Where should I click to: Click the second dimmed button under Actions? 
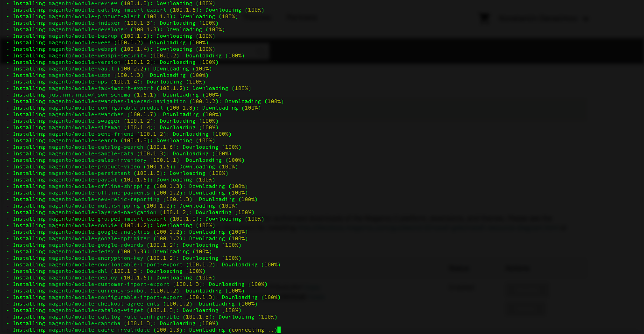pos(526,309)
